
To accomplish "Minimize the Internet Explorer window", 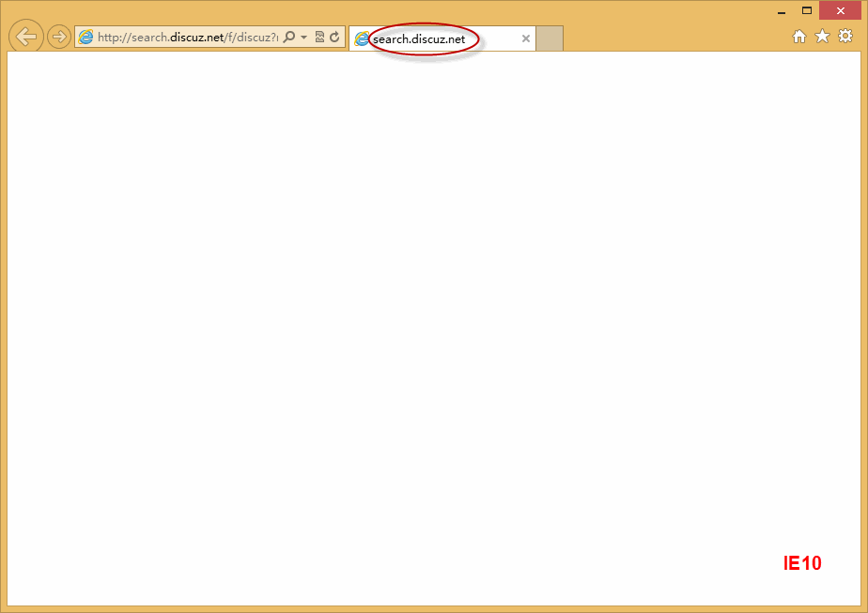I will [x=782, y=11].
